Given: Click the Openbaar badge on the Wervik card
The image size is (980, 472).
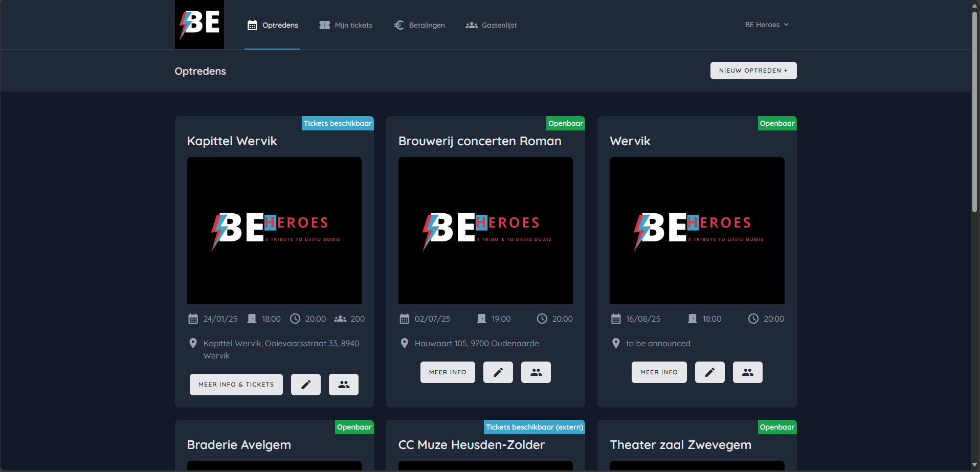Looking at the screenshot, I should (777, 123).
